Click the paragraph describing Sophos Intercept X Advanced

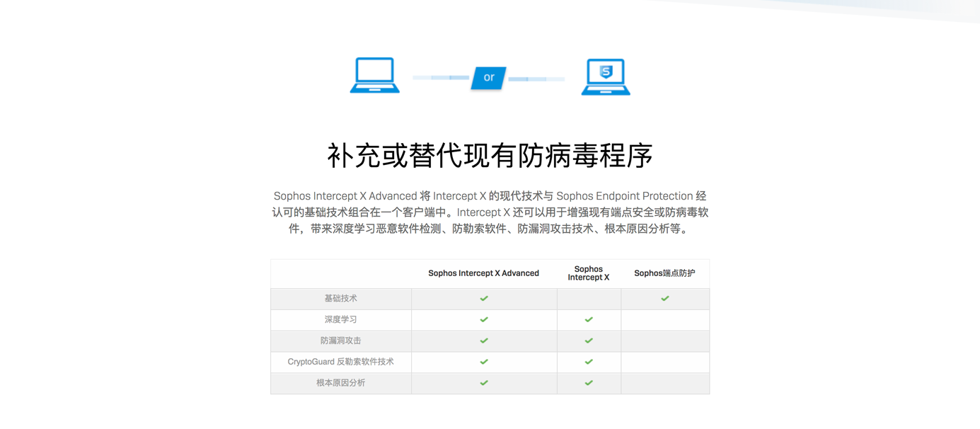490,212
